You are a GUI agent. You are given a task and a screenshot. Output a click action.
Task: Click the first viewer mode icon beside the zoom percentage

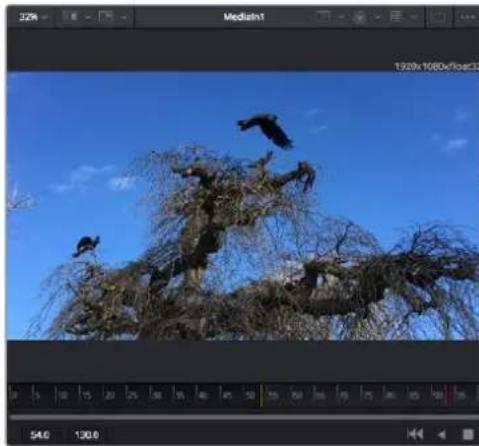point(71,17)
